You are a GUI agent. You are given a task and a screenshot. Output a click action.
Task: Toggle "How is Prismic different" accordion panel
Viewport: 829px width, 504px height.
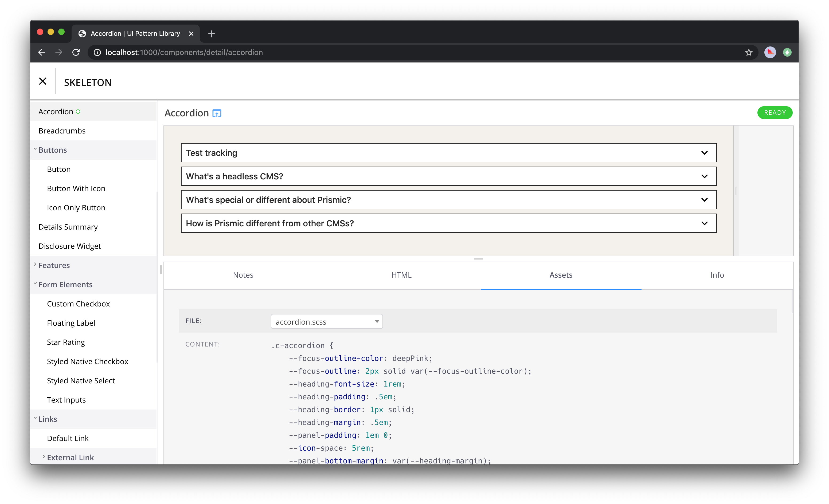pos(448,224)
